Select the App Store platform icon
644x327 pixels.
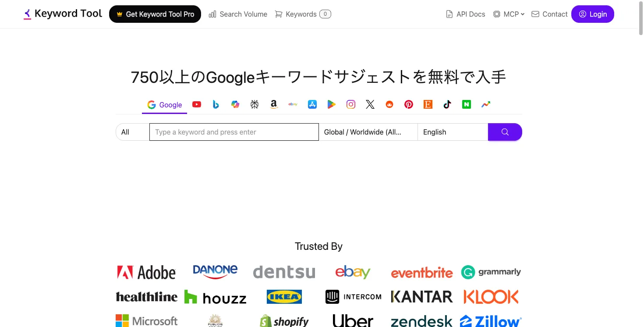coord(312,104)
